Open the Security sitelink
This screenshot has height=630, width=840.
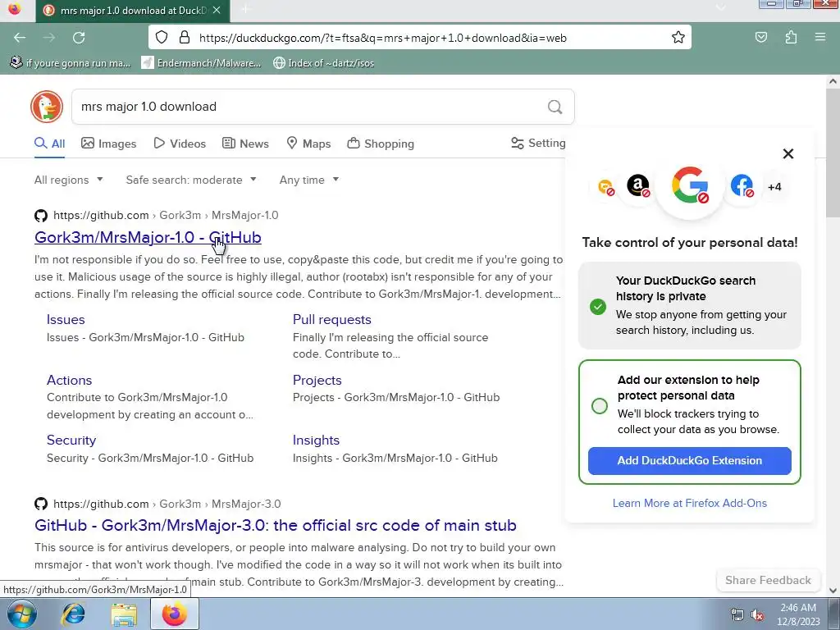point(71,440)
